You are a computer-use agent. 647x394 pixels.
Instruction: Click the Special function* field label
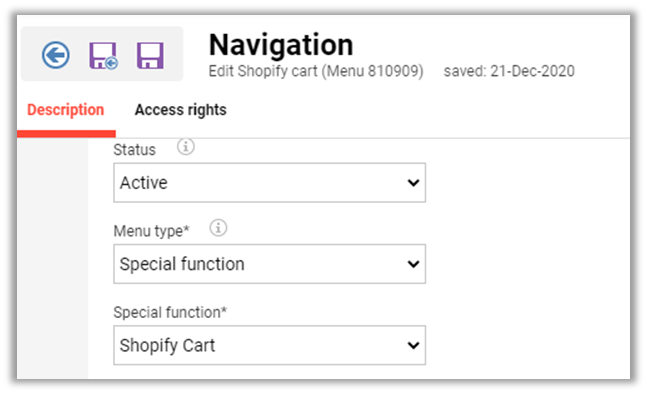tap(170, 312)
